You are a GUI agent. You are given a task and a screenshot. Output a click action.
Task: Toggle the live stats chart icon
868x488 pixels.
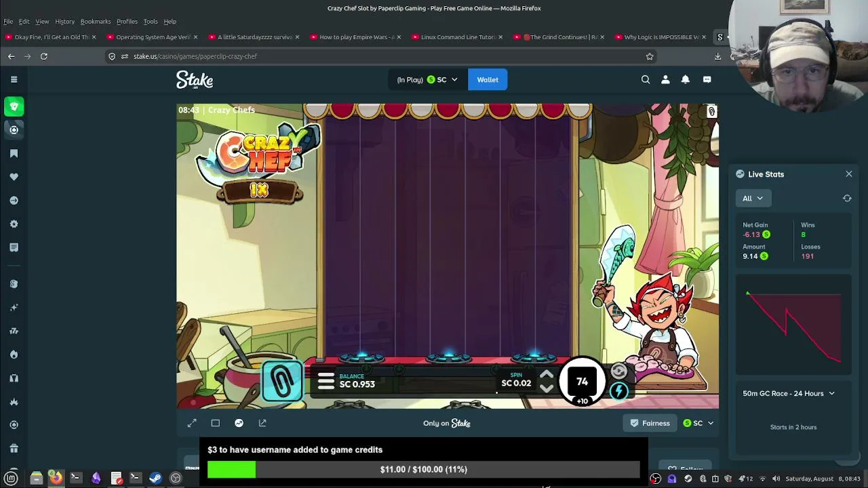pos(239,423)
